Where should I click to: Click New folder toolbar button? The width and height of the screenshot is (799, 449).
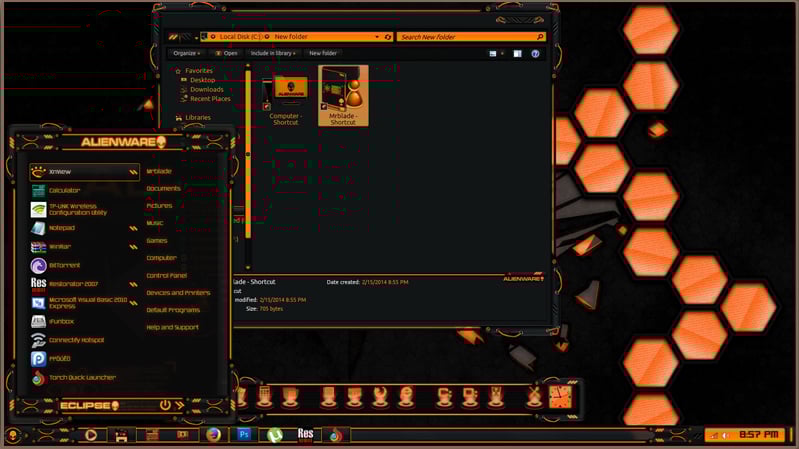[x=323, y=53]
